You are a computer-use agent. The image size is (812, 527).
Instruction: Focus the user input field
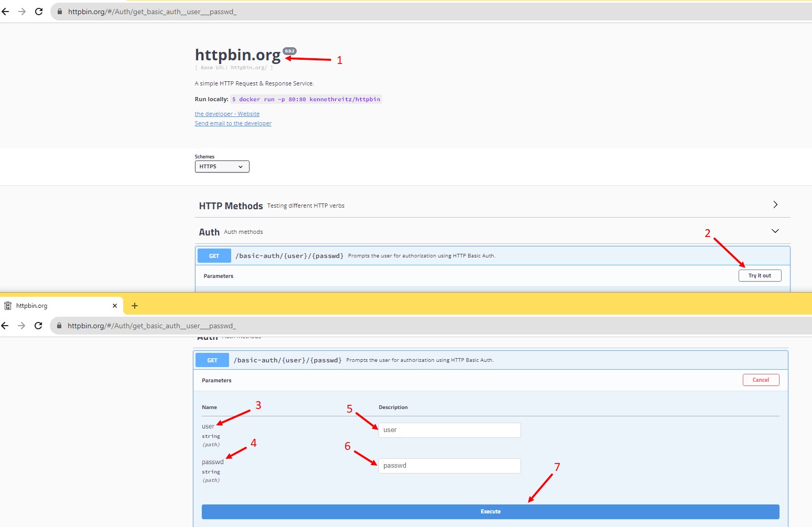click(x=449, y=430)
